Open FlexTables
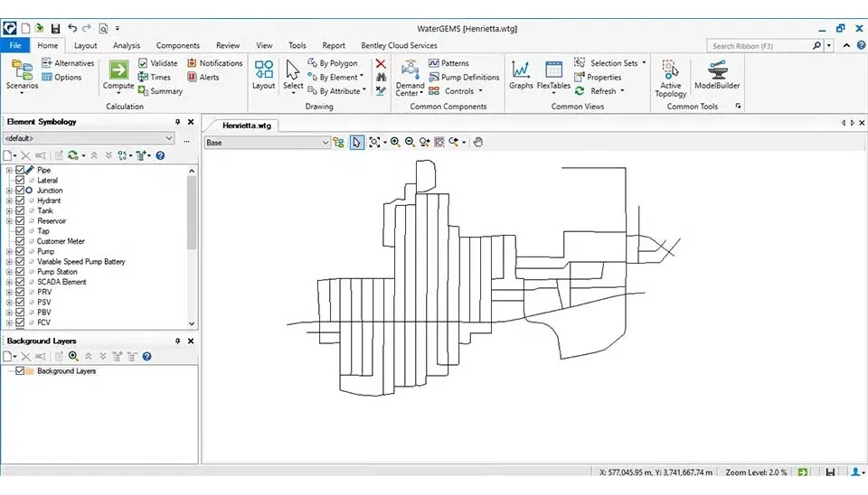Viewport: 868px width, 495px height. [553, 76]
